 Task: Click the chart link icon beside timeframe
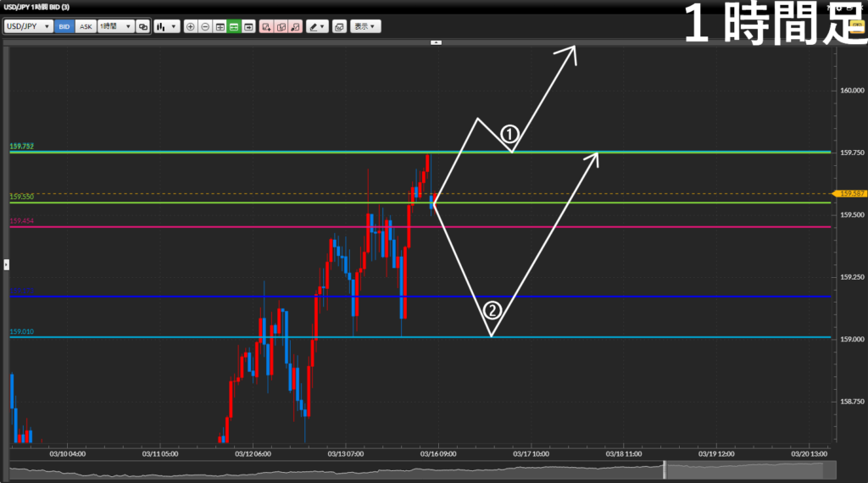[142, 26]
